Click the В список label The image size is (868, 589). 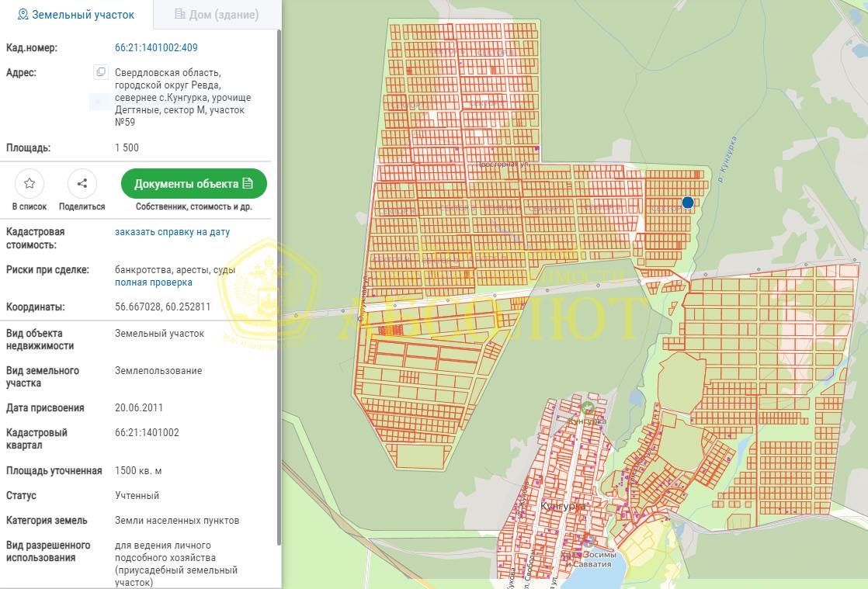pyautogui.click(x=30, y=206)
